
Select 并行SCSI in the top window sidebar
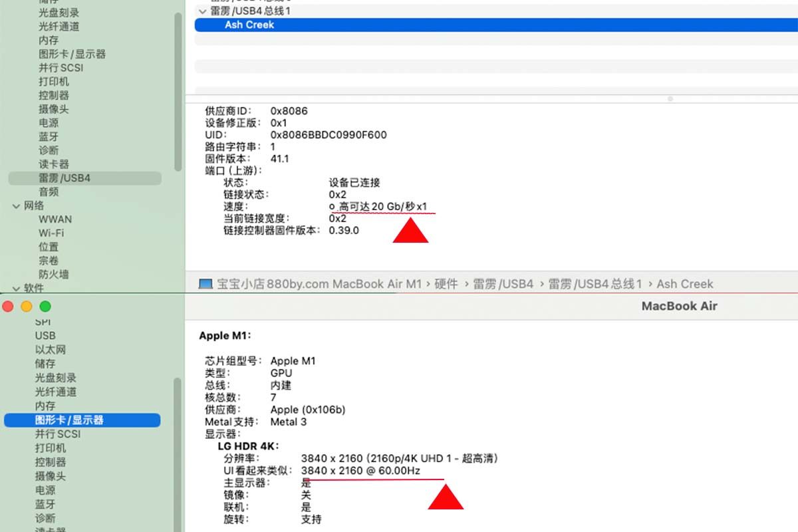(x=61, y=68)
